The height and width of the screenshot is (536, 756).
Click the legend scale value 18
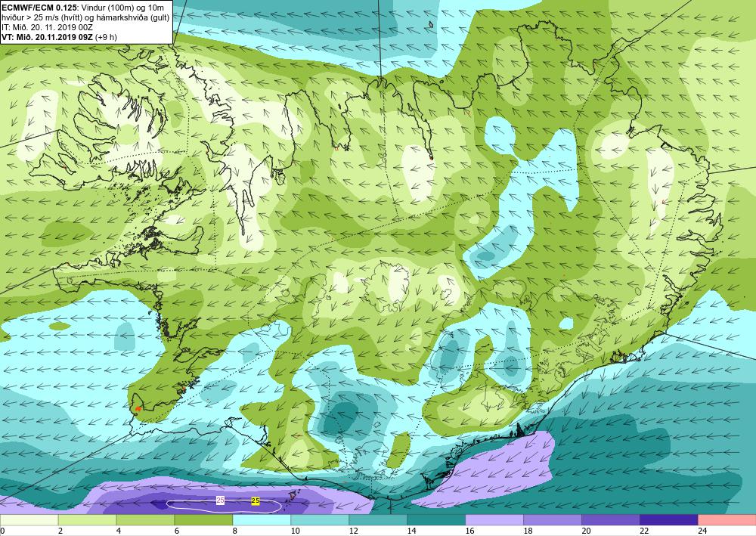pos(528,531)
